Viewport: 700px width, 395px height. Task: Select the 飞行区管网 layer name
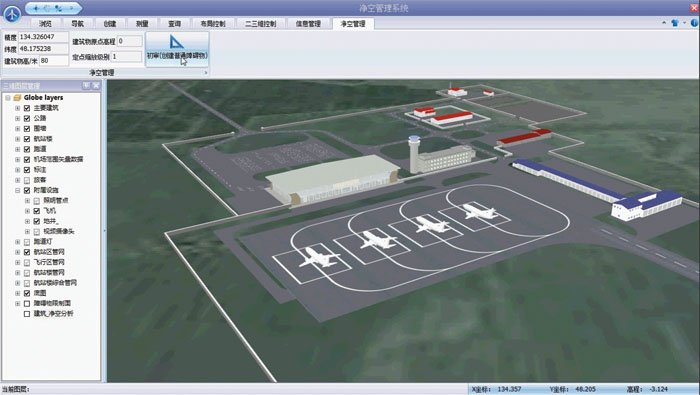(49, 262)
